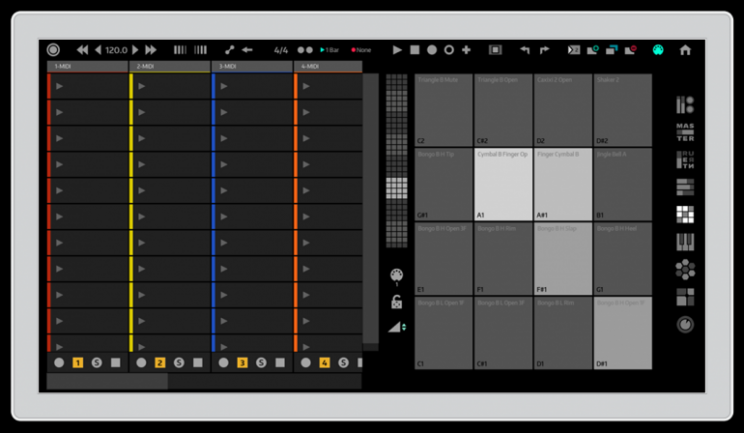Click the double rewind arrows
Image resolution: width=744 pixels, height=433 pixels.
83,50
